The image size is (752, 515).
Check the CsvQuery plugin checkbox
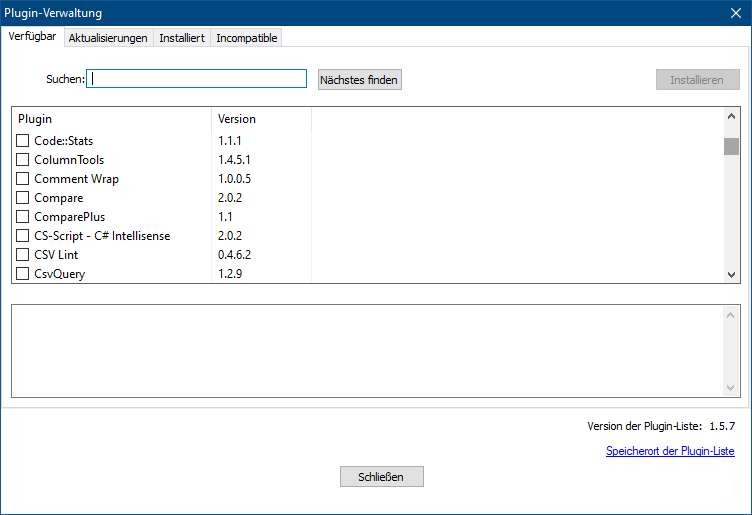tap(23, 273)
